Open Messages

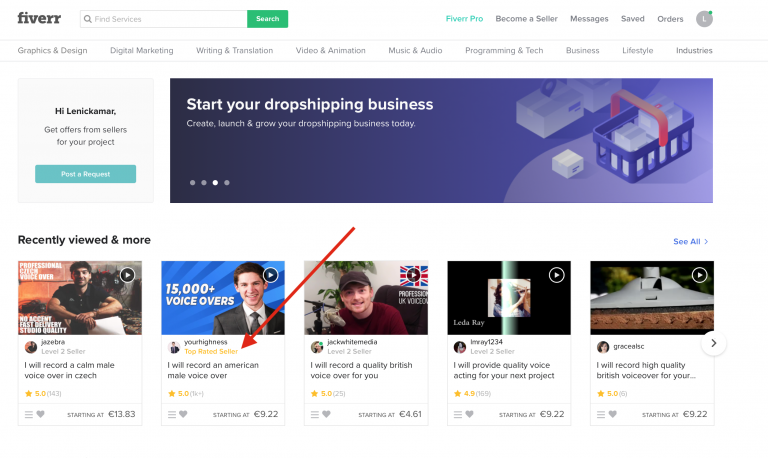pyautogui.click(x=589, y=19)
